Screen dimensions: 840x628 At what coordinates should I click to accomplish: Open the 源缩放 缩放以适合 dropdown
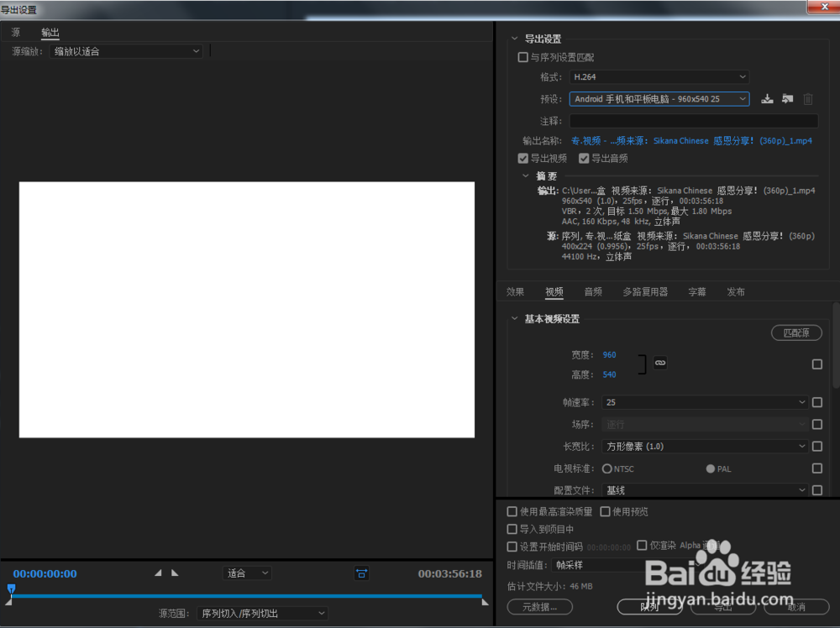(x=126, y=51)
